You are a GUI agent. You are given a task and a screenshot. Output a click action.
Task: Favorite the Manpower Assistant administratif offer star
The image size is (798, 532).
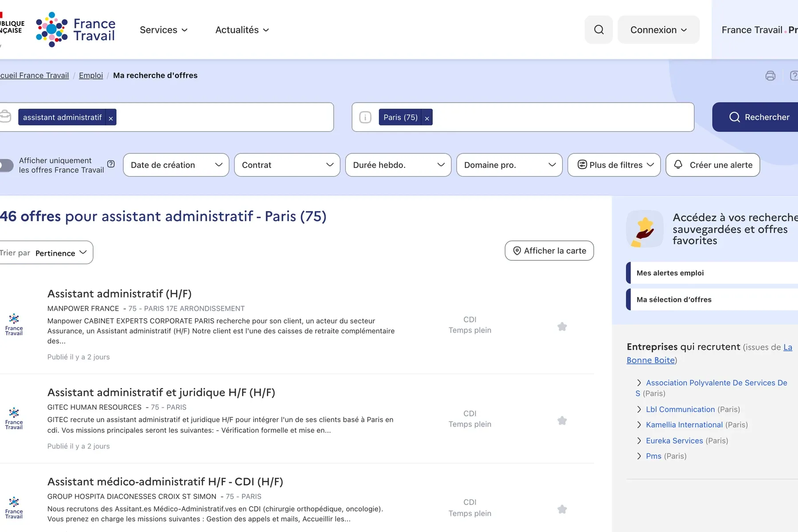[562, 327]
